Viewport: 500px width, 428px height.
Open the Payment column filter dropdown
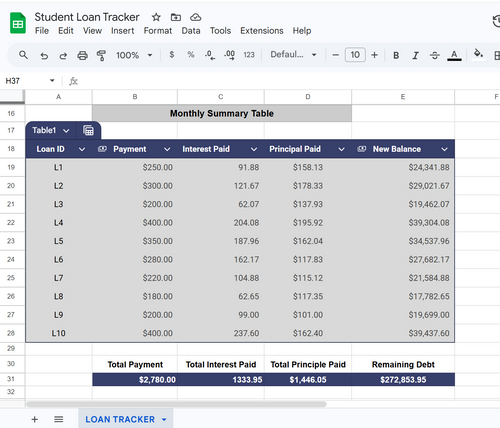coord(167,149)
